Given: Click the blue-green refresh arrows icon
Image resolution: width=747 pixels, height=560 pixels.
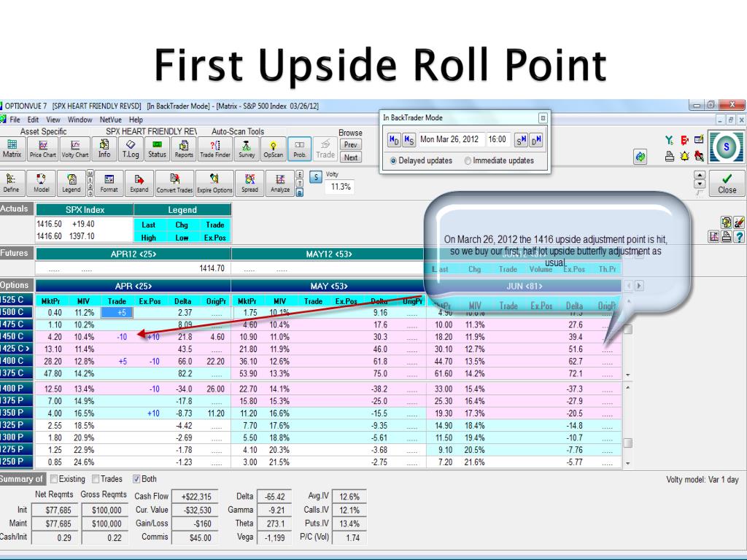Looking at the screenshot, I should 640,156.
